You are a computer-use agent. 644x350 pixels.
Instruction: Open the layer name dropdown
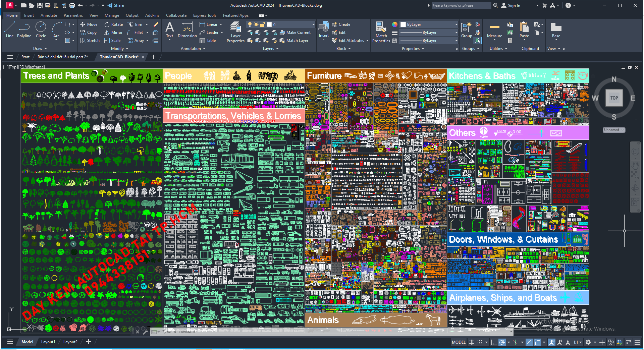coord(281,24)
